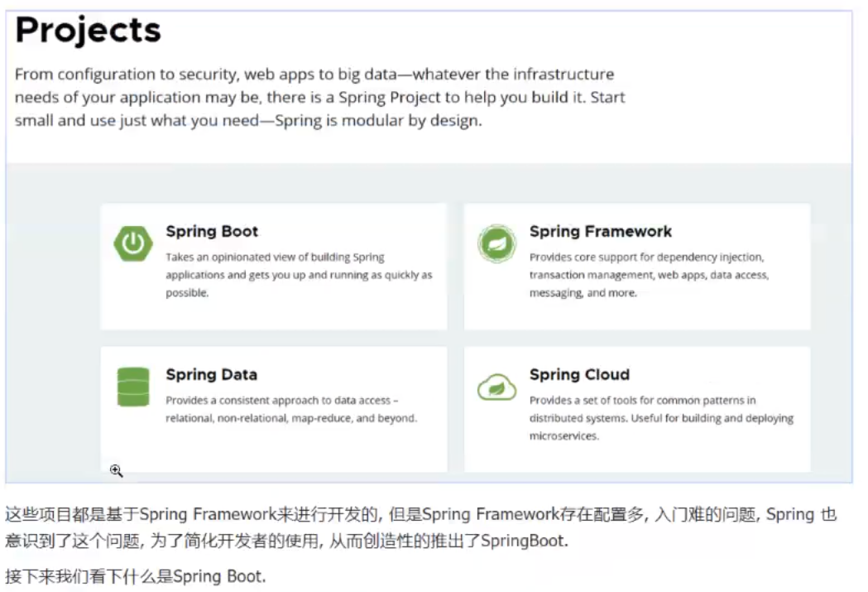Click the intro paragraph starting 'From configuration'
The height and width of the screenshot is (592, 868).
pyautogui.click(x=319, y=98)
